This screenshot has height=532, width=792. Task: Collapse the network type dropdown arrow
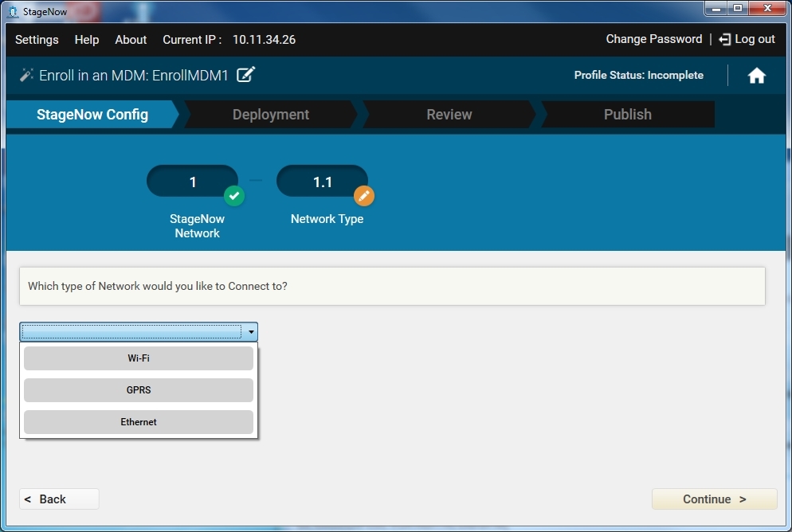(x=251, y=332)
